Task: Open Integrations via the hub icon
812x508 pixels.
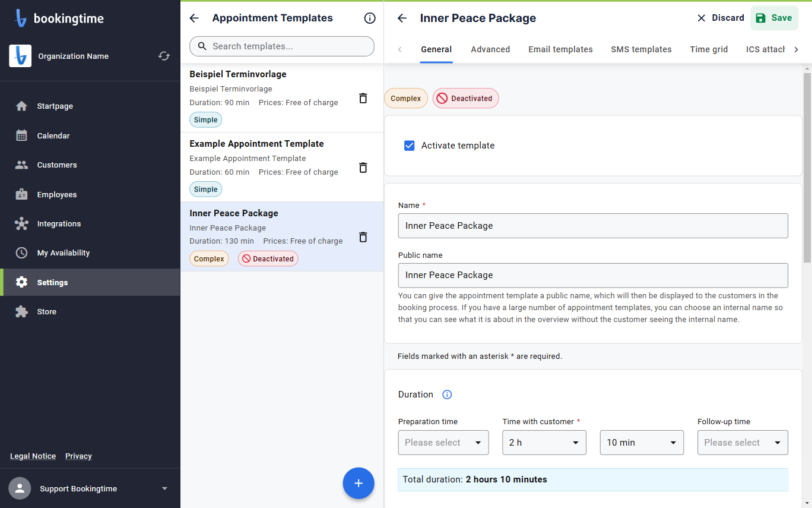Action: click(21, 223)
